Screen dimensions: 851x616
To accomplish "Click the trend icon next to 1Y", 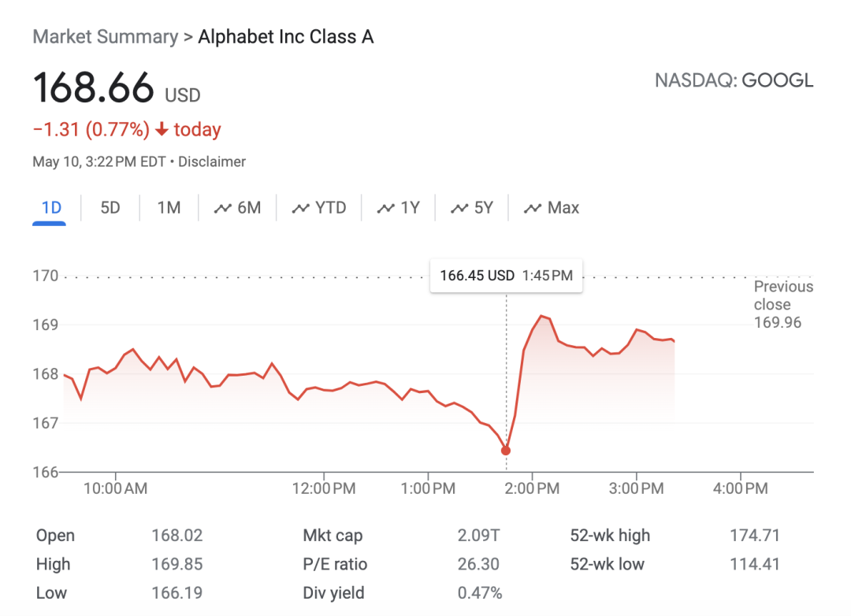I will point(385,209).
